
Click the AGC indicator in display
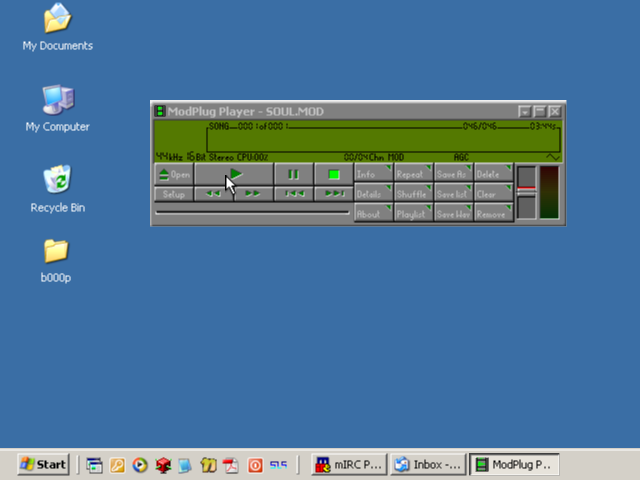pyautogui.click(x=461, y=157)
